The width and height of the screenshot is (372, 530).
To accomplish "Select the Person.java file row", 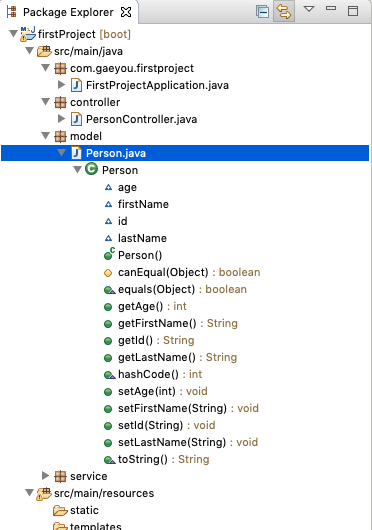I will point(185,153).
